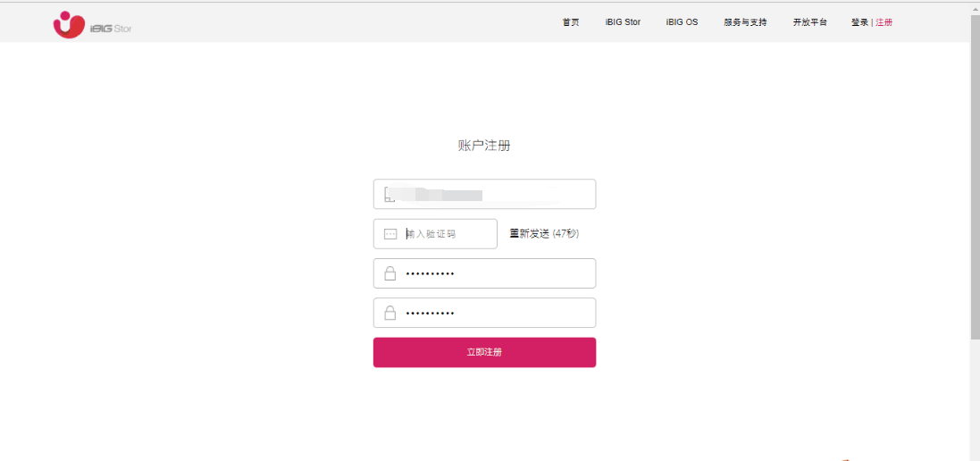
Task: Click the 立即注册 register button
Action: pos(484,352)
